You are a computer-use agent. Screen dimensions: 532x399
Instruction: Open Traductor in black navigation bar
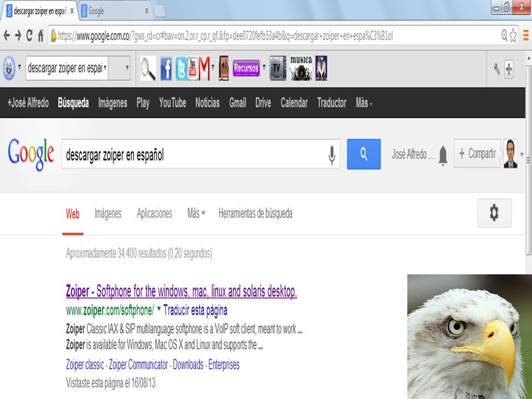tap(332, 103)
